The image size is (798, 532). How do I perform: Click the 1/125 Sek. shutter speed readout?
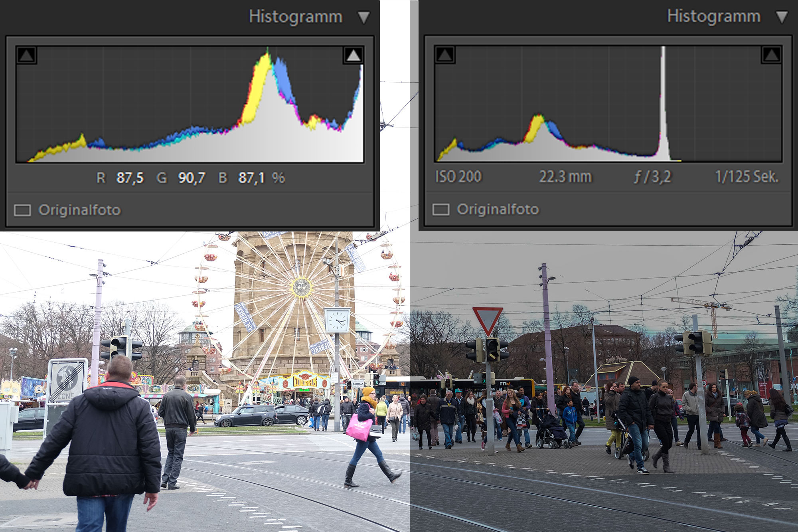(747, 176)
